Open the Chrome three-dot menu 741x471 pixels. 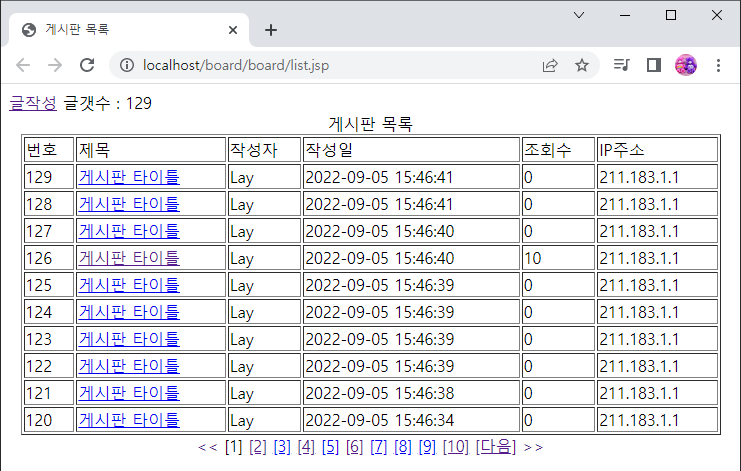[x=718, y=65]
